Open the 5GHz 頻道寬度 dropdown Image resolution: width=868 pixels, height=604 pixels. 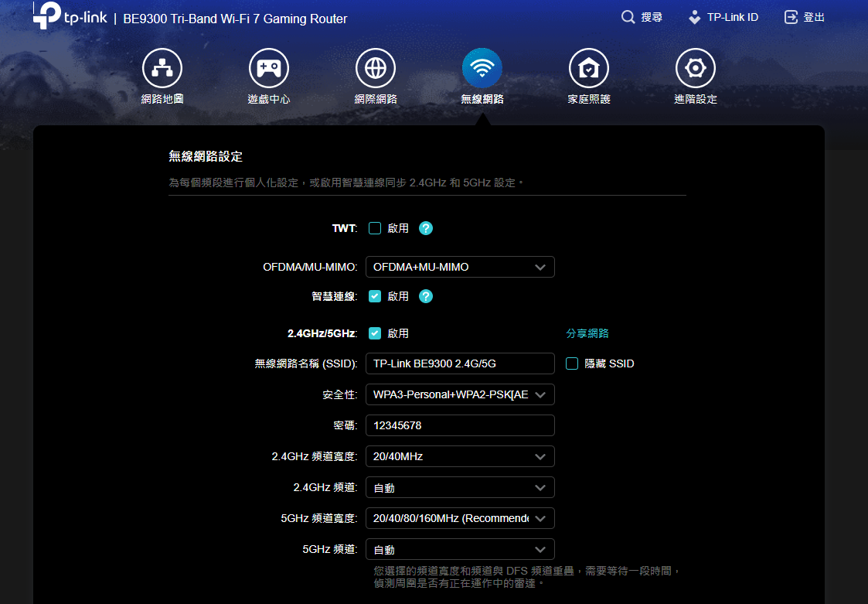click(460, 519)
